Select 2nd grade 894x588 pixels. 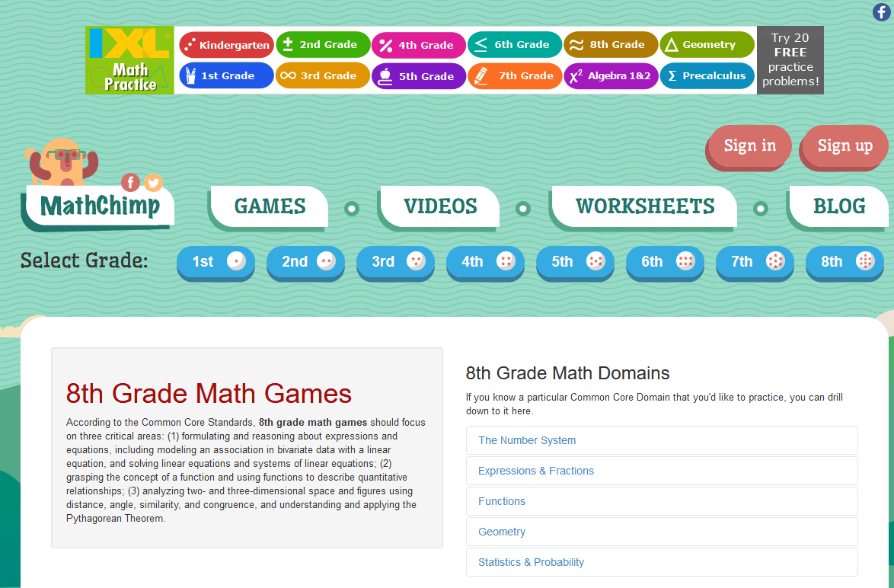pos(305,261)
